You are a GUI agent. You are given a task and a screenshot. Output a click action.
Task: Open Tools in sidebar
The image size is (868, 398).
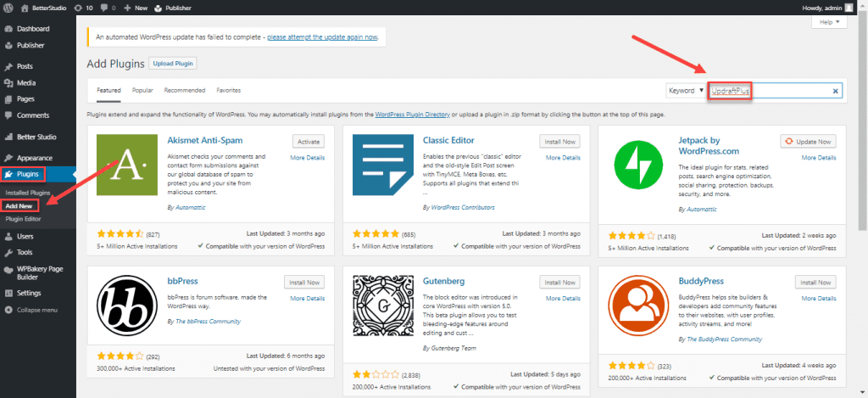25,252
